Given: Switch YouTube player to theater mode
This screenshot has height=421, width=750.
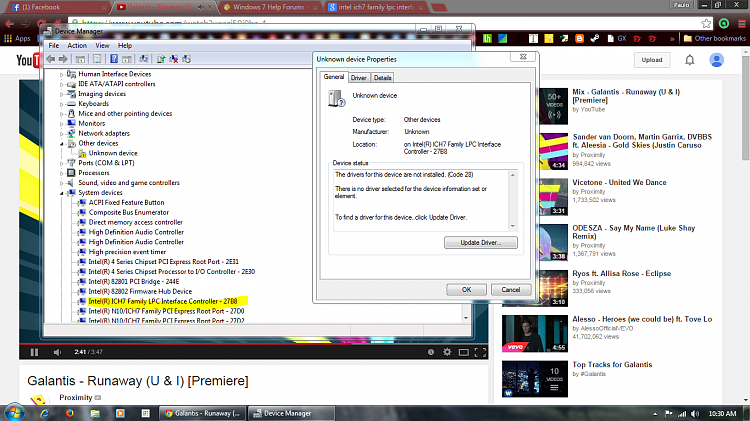Looking at the screenshot, I should pyautogui.click(x=463, y=352).
